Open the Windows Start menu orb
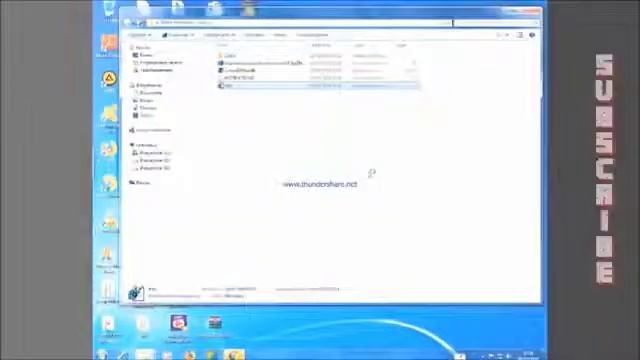The width and height of the screenshot is (640, 360). [x=102, y=355]
